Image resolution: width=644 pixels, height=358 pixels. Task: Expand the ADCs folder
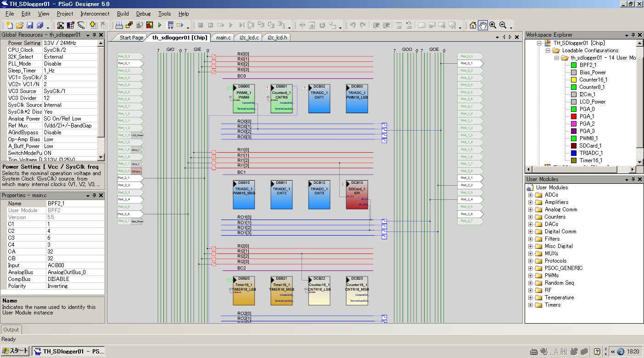(x=531, y=195)
